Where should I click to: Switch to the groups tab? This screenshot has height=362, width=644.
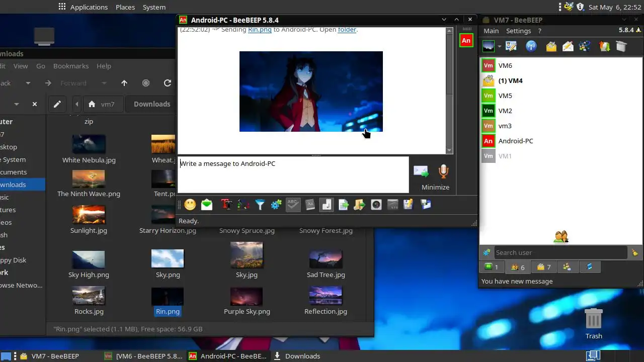point(567,267)
